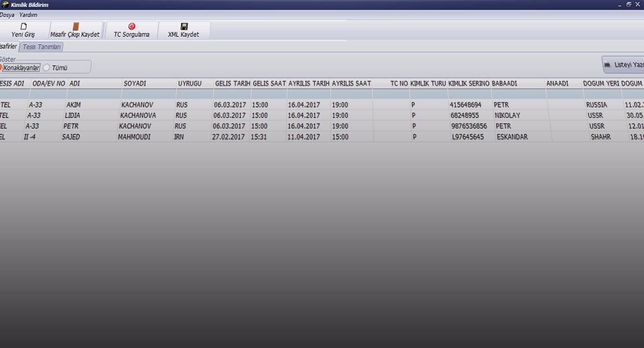The height and width of the screenshot is (348, 644).
Task: Click the KIMLIK SERINO column header
Action: point(469,83)
